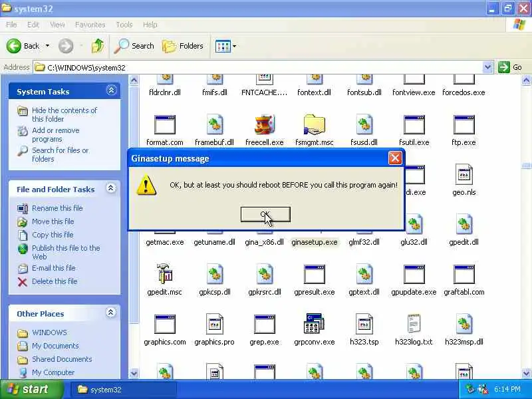Select the graphics.pro file icon
The height and width of the screenshot is (399, 532).
(214, 324)
